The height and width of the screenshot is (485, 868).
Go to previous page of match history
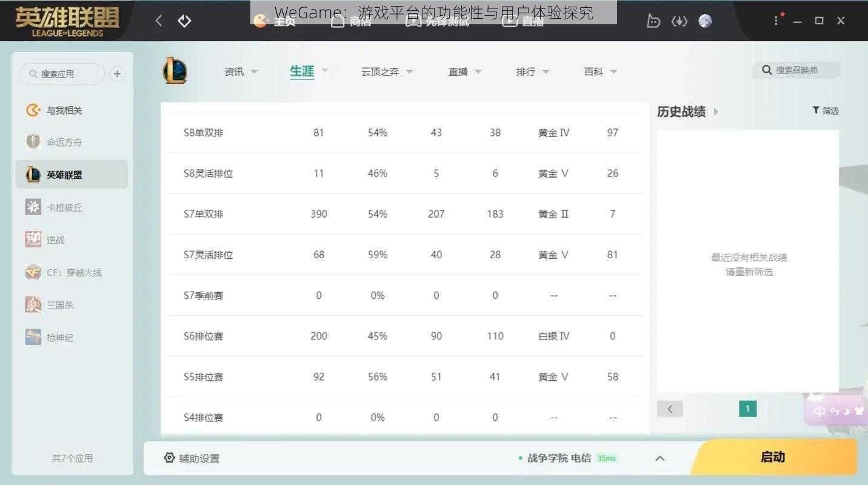(x=670, y=409)
